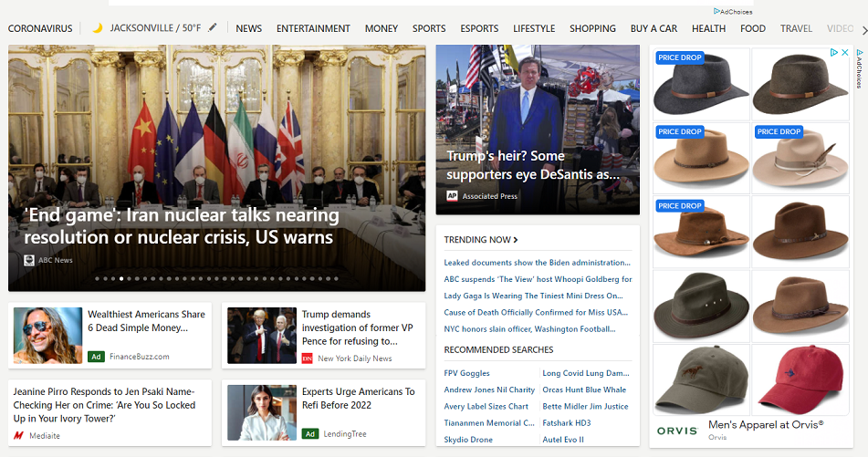Open Wealthiest Americans money ad
This screenshot has width=868, height=457.
tap(146, 321)
